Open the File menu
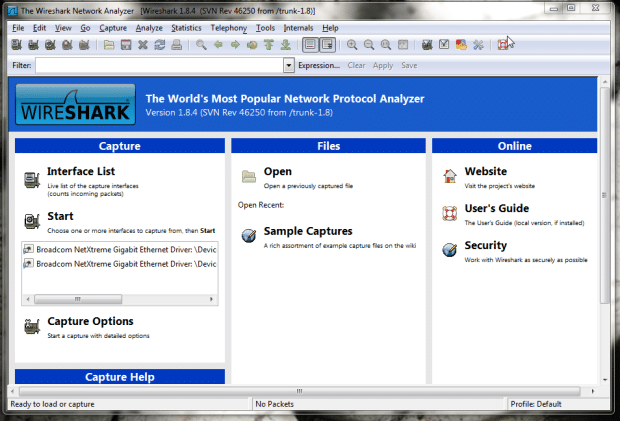The width and height of the screenshot is (620, 421). (x=18, y=28)
